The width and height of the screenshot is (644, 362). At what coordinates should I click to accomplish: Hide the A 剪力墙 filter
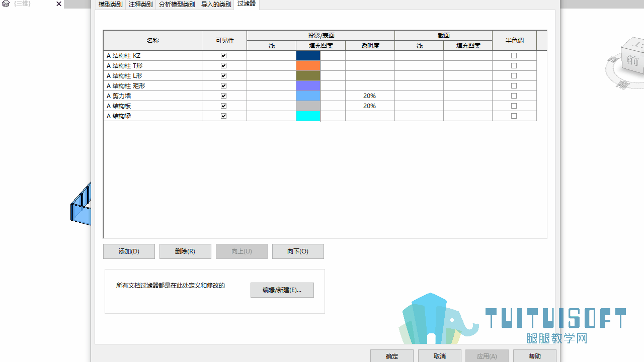[224, 96]
